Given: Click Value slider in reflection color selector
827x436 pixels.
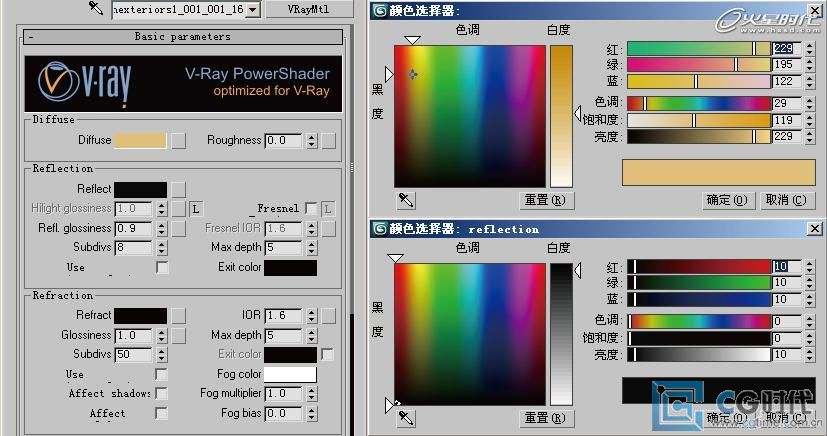Looking at the screenshot, I should pyautogui.click(x=699, y=355).
